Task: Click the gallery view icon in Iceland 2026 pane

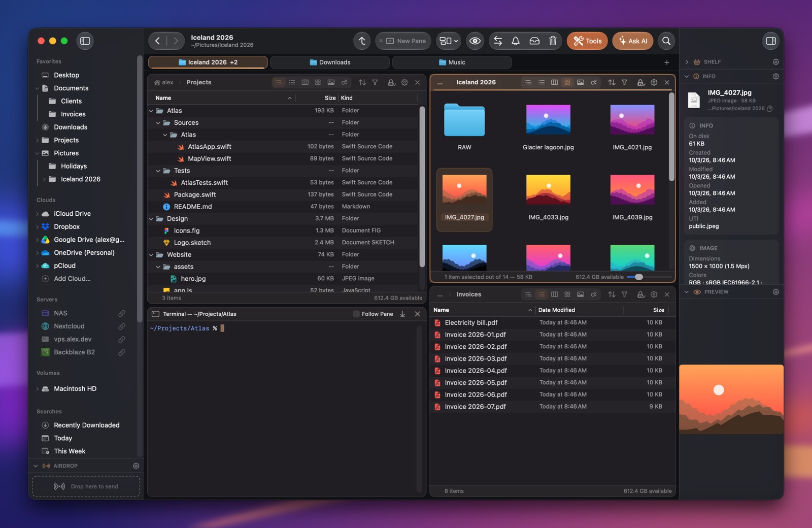Action: pyautogui.click(x=581, y=82)
